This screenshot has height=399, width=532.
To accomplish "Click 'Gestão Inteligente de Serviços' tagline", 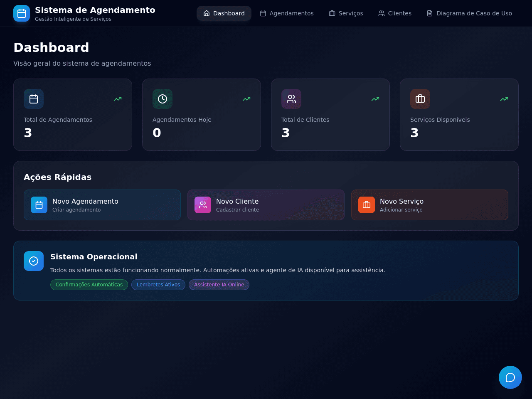I will pyautogui.click(x=73, y=19).
